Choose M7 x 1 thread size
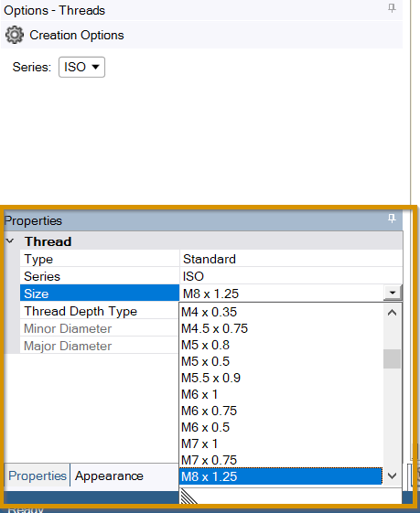420x513 pixels. tap(282, 444)
